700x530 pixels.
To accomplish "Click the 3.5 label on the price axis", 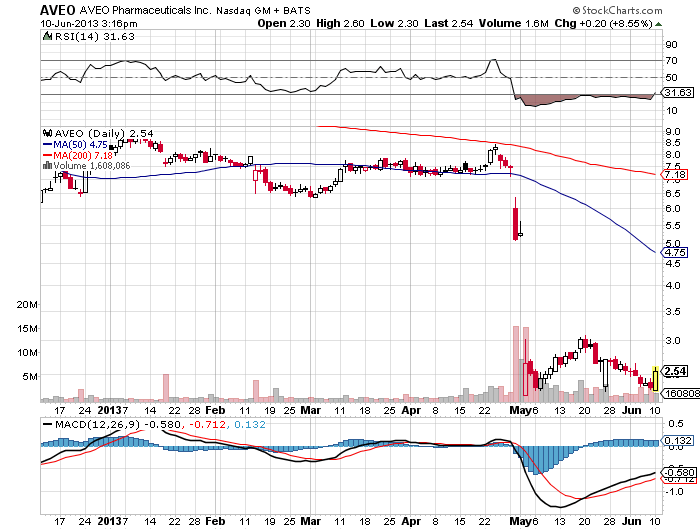I will tap(673, 311).
